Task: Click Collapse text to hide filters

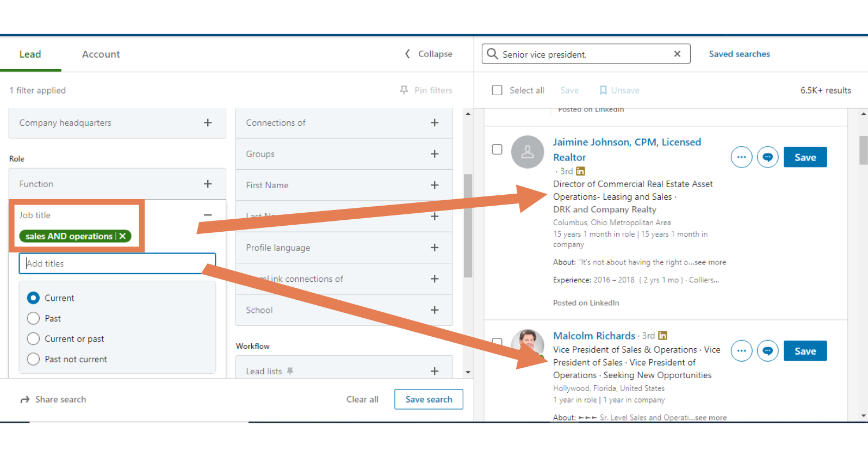Action: pos(435,54)
